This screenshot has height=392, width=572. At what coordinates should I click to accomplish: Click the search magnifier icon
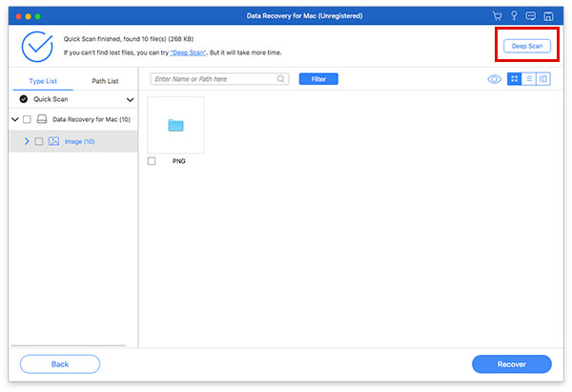280,79
